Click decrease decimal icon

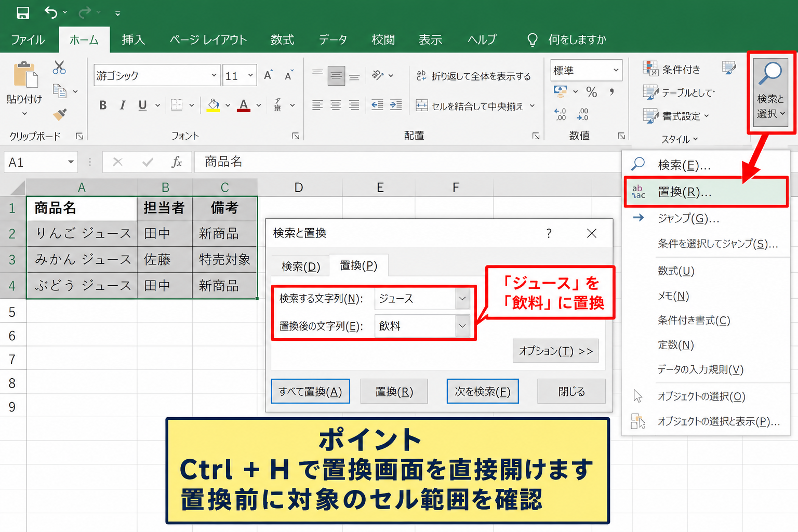click(x=582, y=114)
